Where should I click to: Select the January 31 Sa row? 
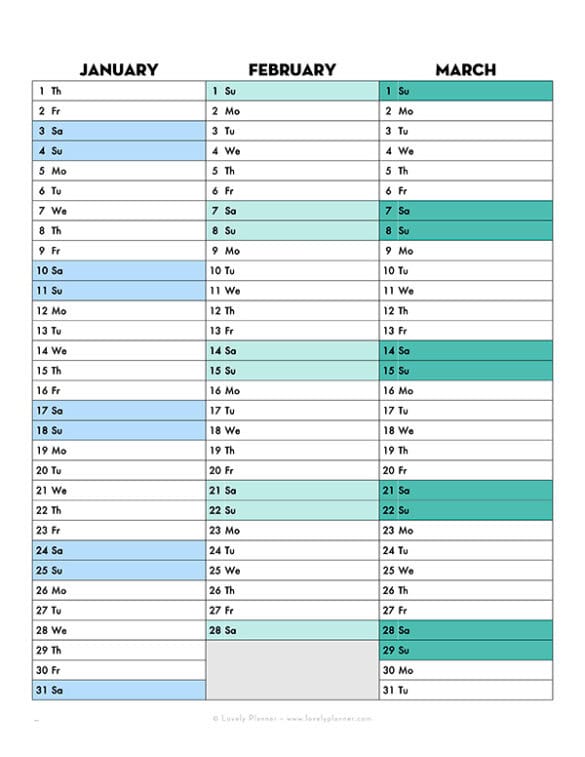(x=119, y=690)
